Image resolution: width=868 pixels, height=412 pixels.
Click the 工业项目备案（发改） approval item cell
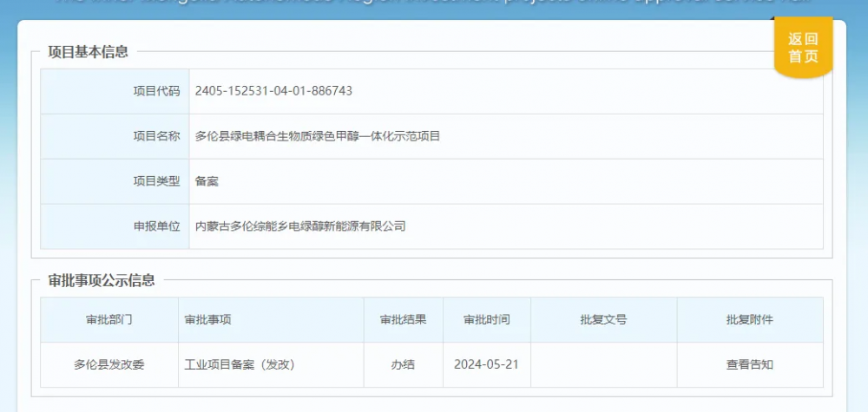pos(240,364)
